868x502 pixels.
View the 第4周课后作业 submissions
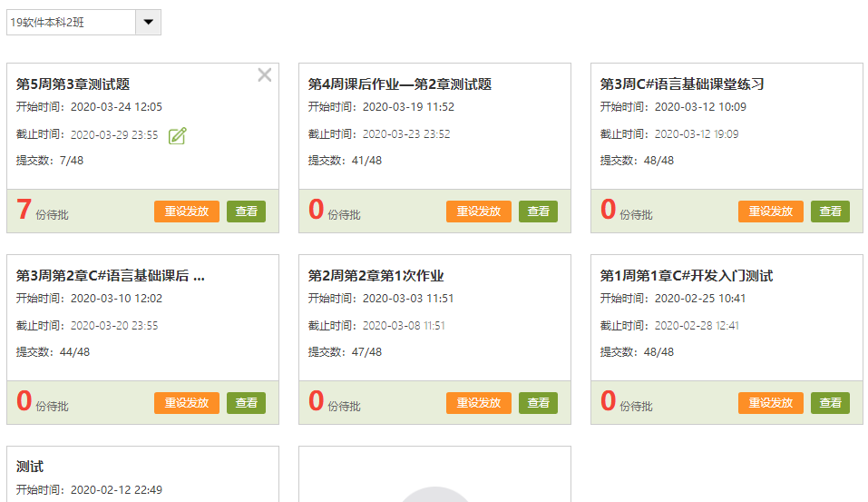coord(538,212)
